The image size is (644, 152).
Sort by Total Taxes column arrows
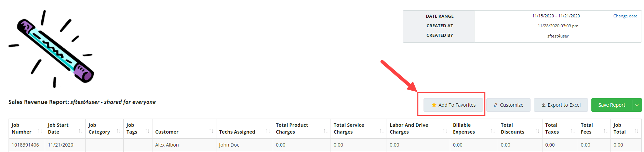pyautogui.click(x=573, y=131)
